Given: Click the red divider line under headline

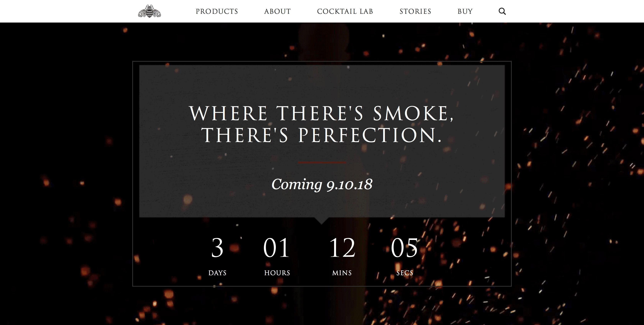Looking at the screenshot, I should click(322, 162).
